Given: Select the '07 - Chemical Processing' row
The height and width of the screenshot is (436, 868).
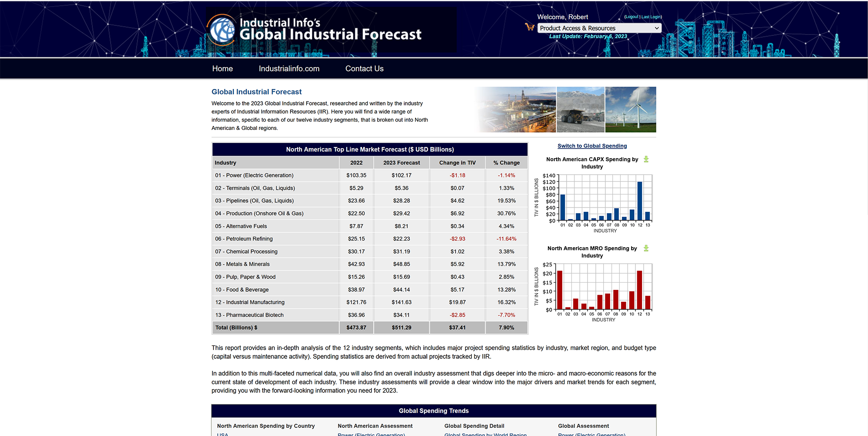Looking at the screenshot, I should pyautogui.click(x=369, y=251).
